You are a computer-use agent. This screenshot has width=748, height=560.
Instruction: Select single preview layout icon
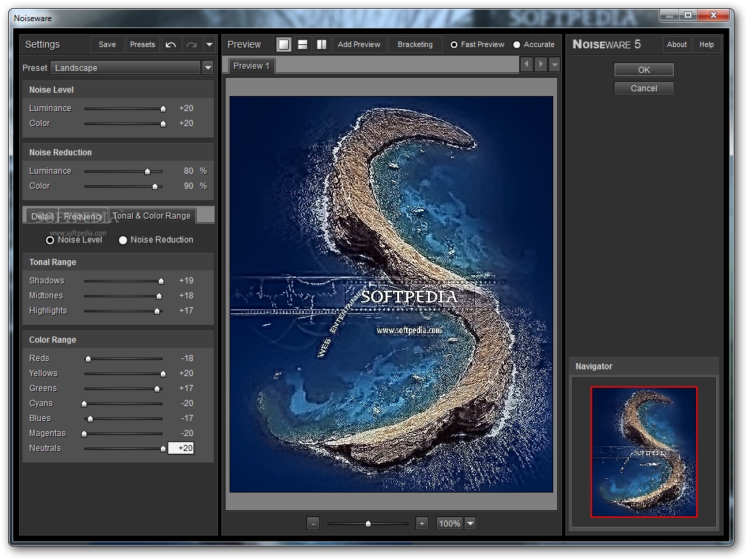tap(283, 44)
